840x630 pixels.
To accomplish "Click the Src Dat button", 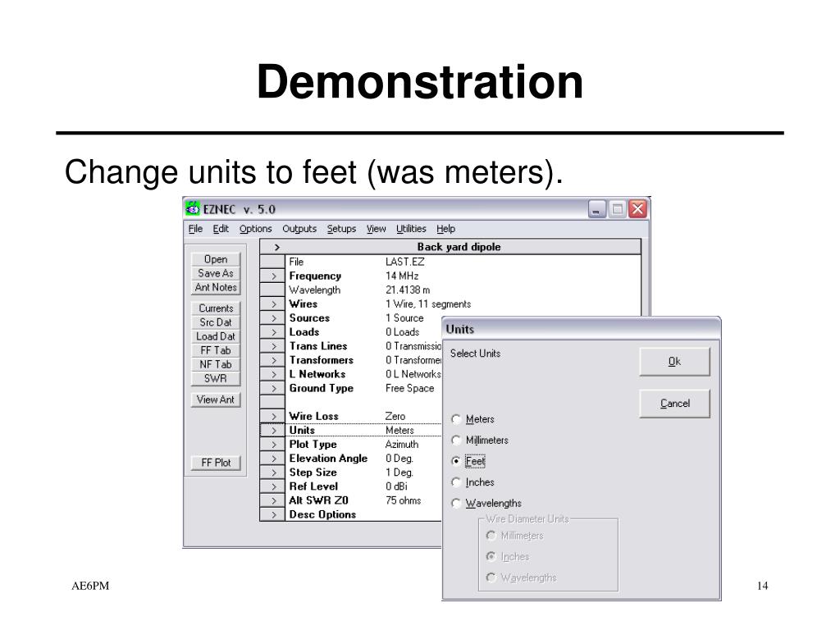I will (216, 322).
